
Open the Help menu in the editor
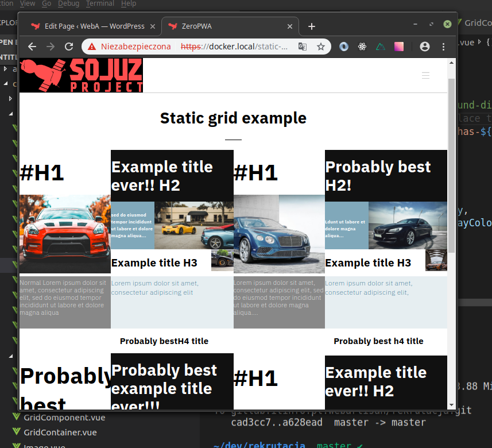coord(129,3)
